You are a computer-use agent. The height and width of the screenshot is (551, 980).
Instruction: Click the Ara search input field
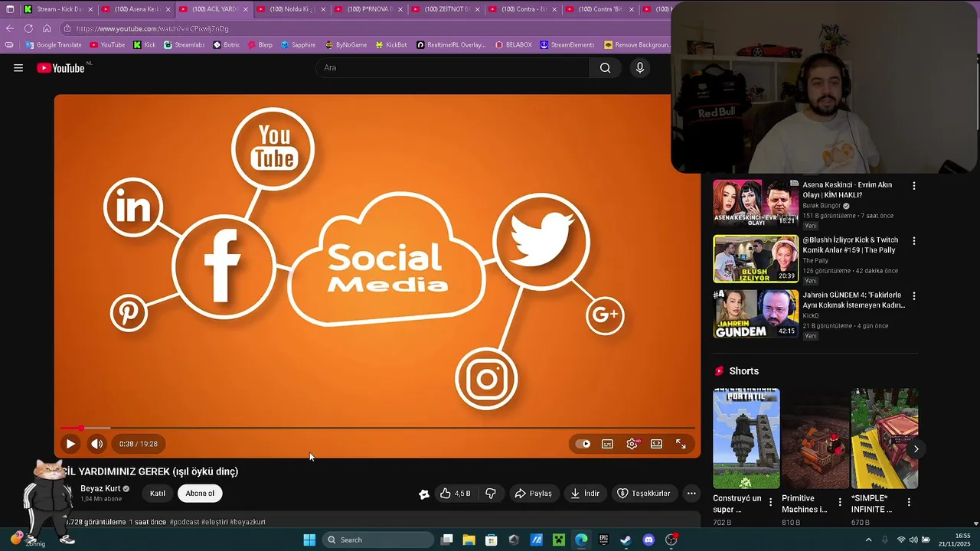coord(452,67)
